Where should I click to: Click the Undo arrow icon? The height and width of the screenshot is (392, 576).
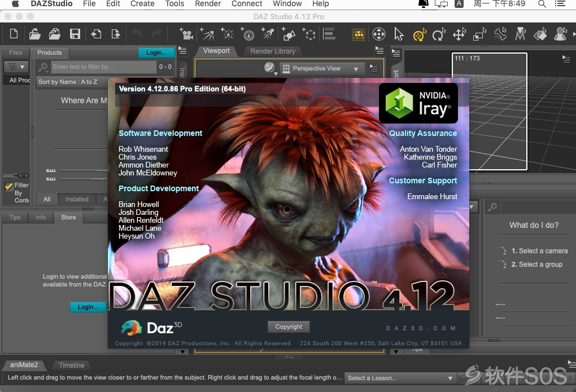[x=137, y=34]
